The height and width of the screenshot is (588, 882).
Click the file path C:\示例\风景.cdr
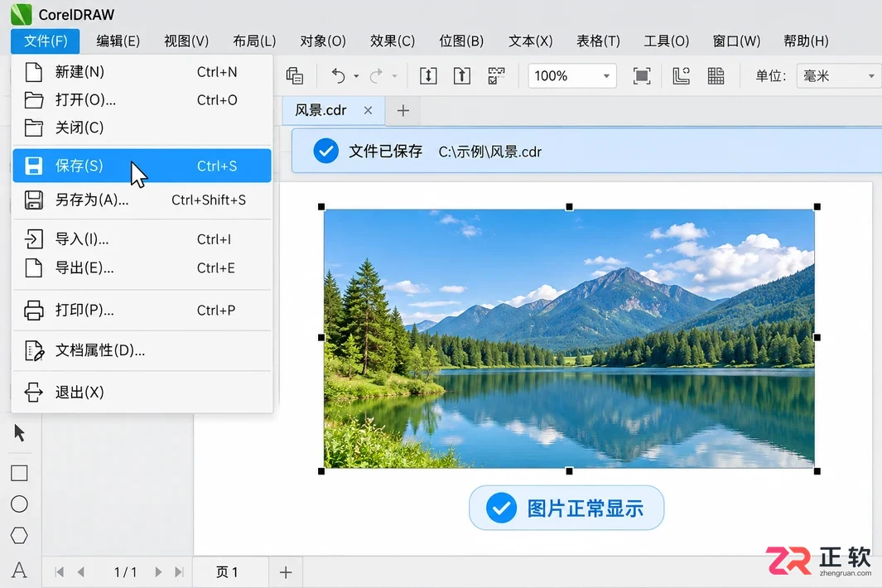(x=490, y=152)
